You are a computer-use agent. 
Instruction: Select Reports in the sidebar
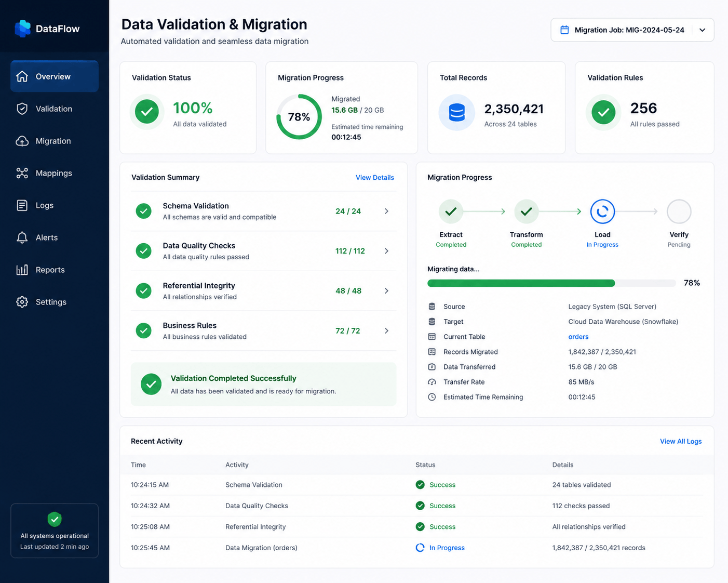55,270
